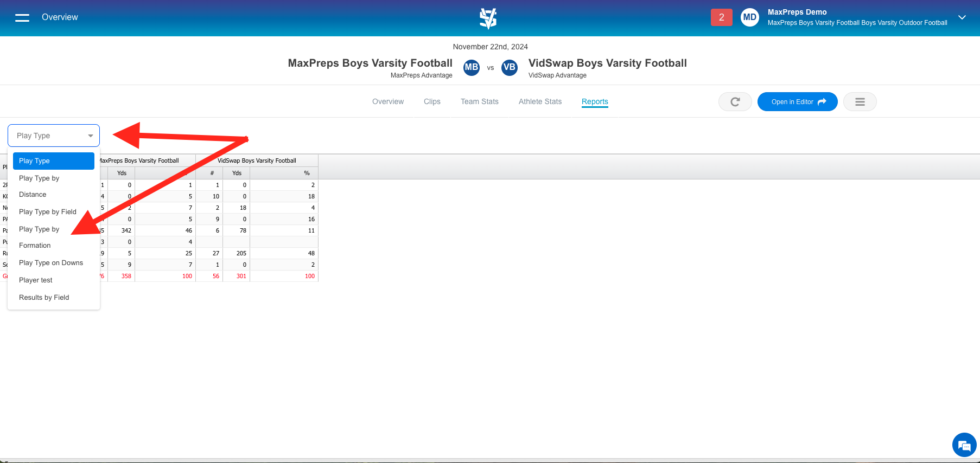Screen dimensions: 980x463
Task: Switch to the Team Stats tab
Action: 480,101
